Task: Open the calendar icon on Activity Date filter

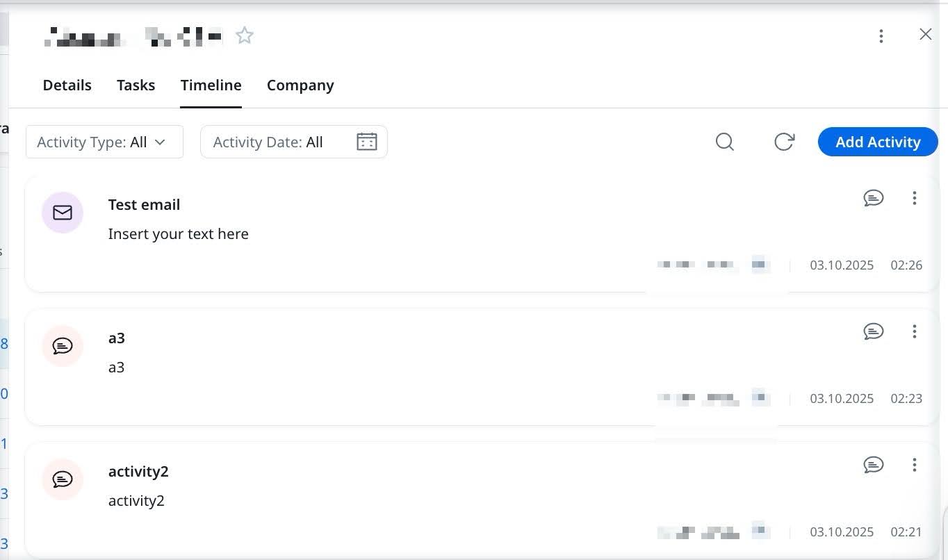Action: point(366,142)
